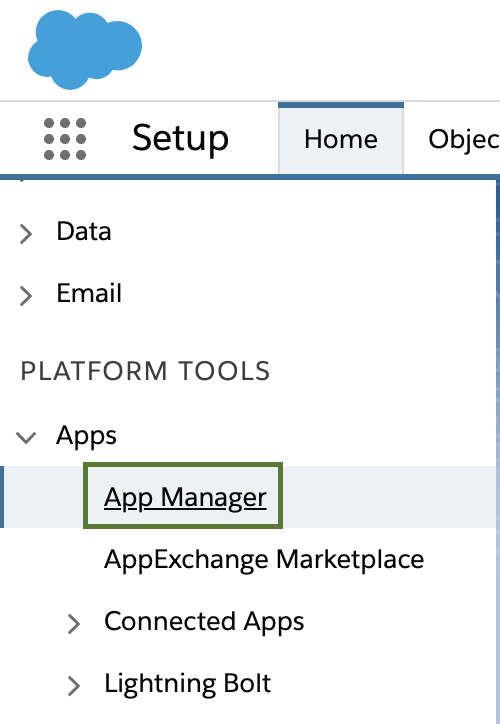
Task: Expand the Connected Apps chevron
Action: pyautogui.click(x=74, y=624)
